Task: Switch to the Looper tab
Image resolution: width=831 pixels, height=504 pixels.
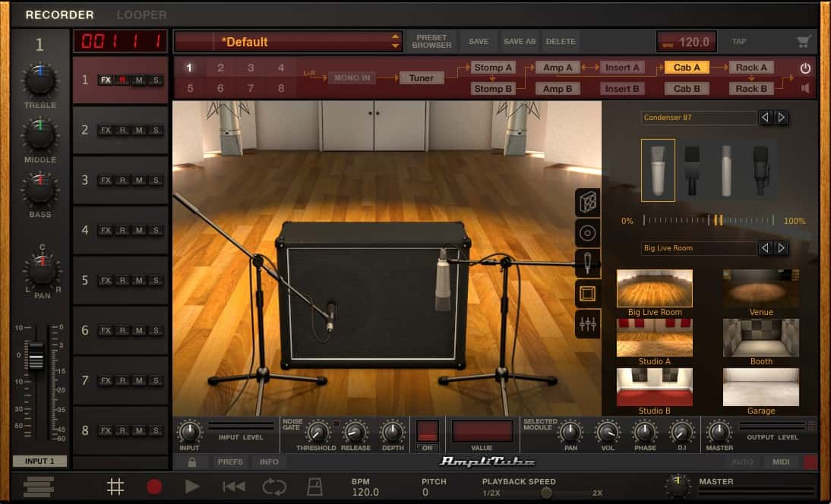Action: [x=141, y=14]
